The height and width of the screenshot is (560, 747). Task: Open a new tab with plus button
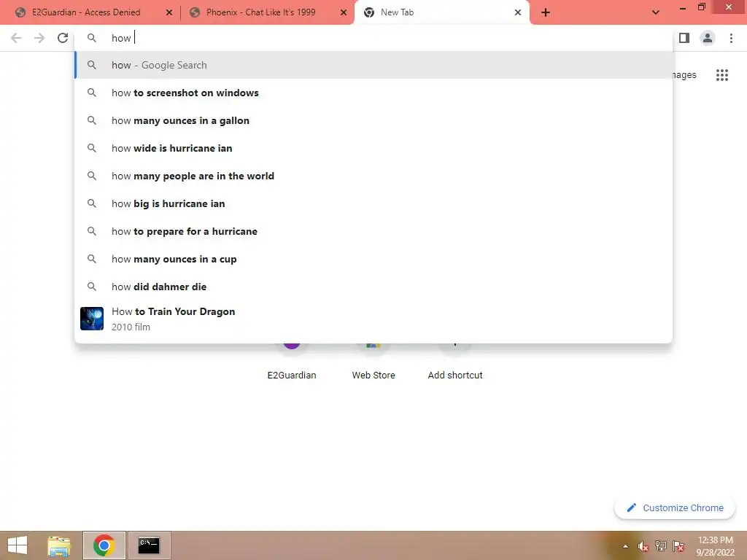pos(546,12)
